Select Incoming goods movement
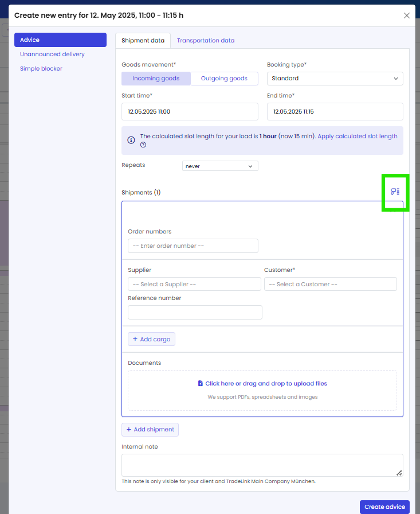This screenshot has height=514, width=420. (x=156, y=79)
